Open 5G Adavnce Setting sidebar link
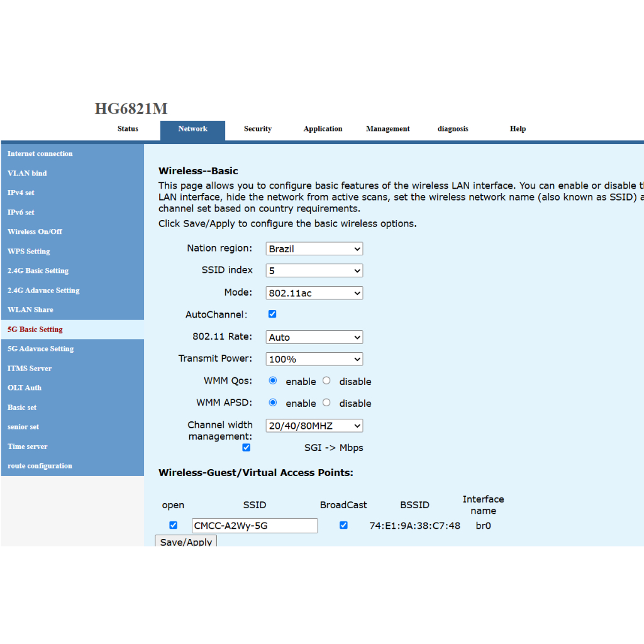The image size is (644, 644). (40, 349)
